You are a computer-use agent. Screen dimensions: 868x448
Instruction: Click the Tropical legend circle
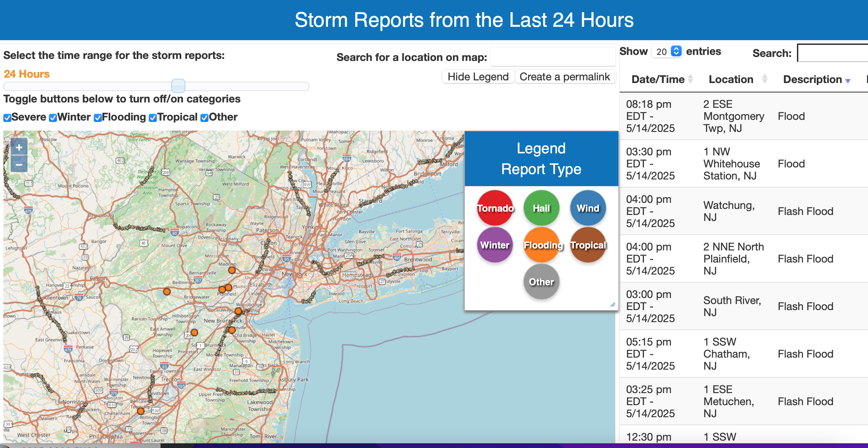pyautogui.click(x=587, y=245)
